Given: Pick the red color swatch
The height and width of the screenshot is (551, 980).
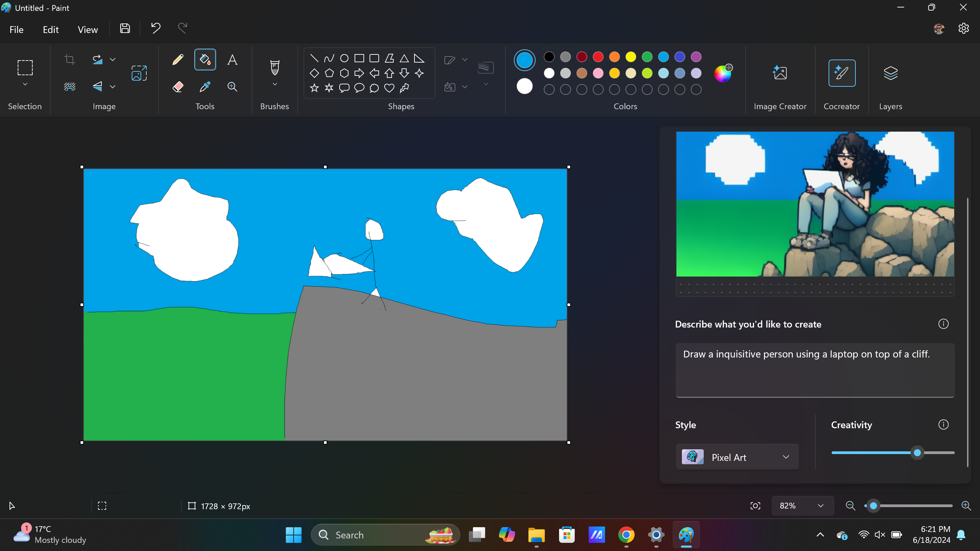Looking at the screenshot, I should 598,57.
